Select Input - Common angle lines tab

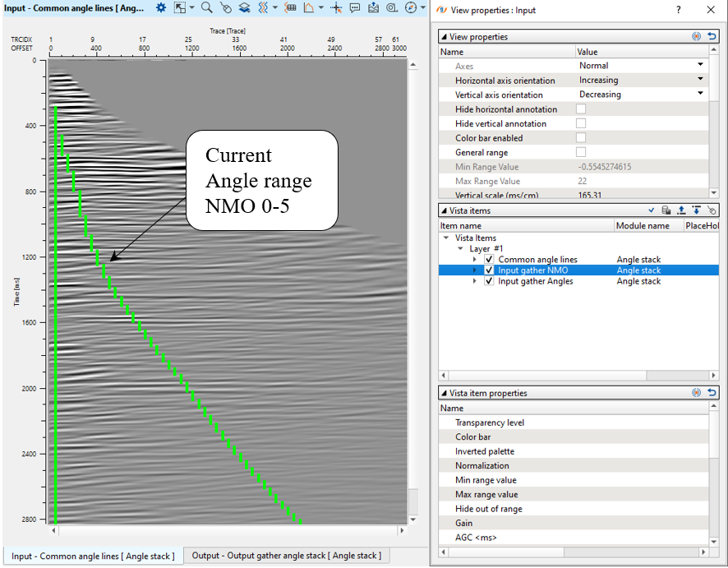click(92, 556)
